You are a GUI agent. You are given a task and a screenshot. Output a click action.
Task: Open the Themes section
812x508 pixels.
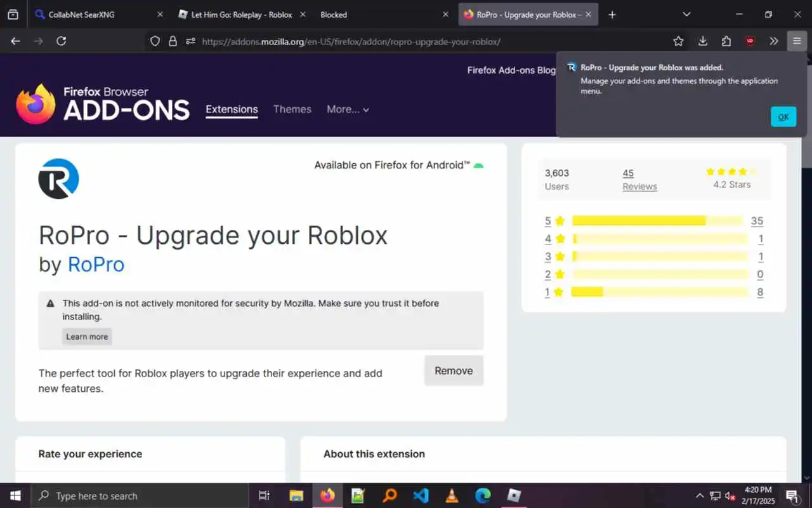(x=292, y=109)
